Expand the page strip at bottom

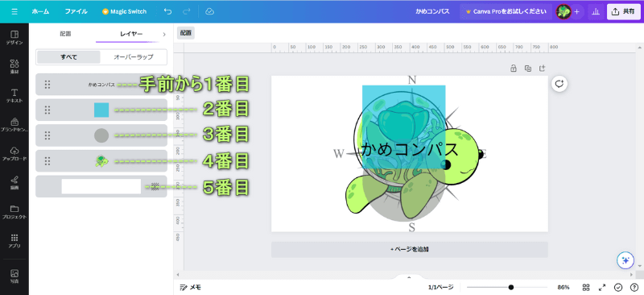coord(409,277)
